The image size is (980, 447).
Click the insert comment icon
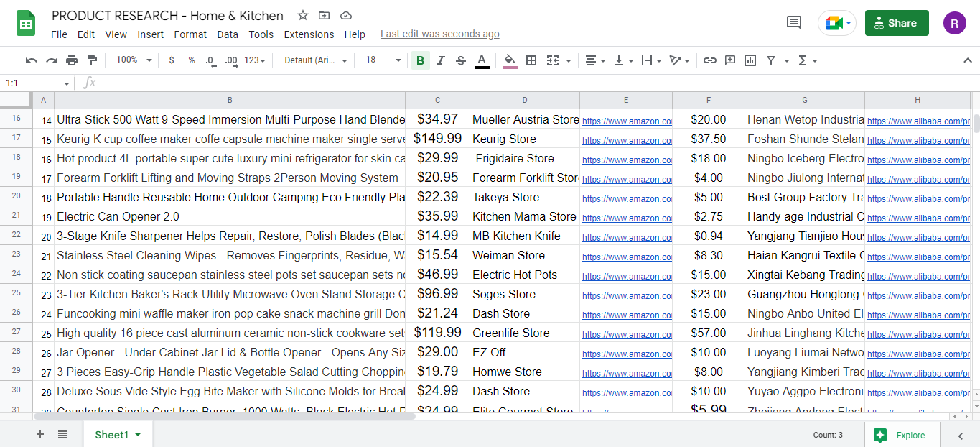click(730, 60)
